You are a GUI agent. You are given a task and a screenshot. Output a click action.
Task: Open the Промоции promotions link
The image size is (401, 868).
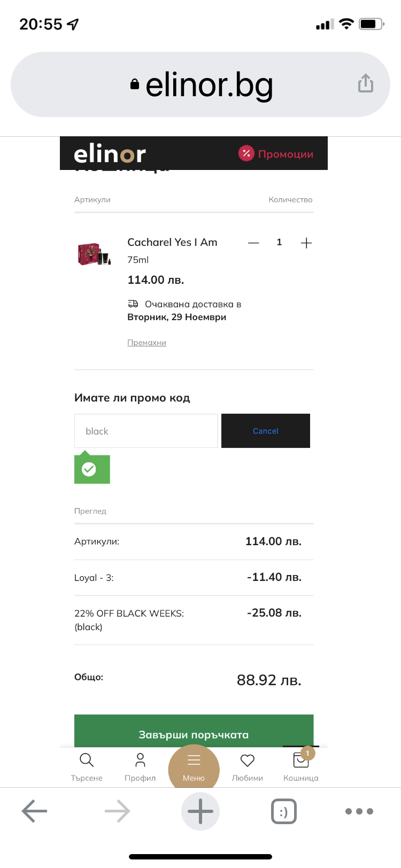pyautogui.click(x=276, y=154)
